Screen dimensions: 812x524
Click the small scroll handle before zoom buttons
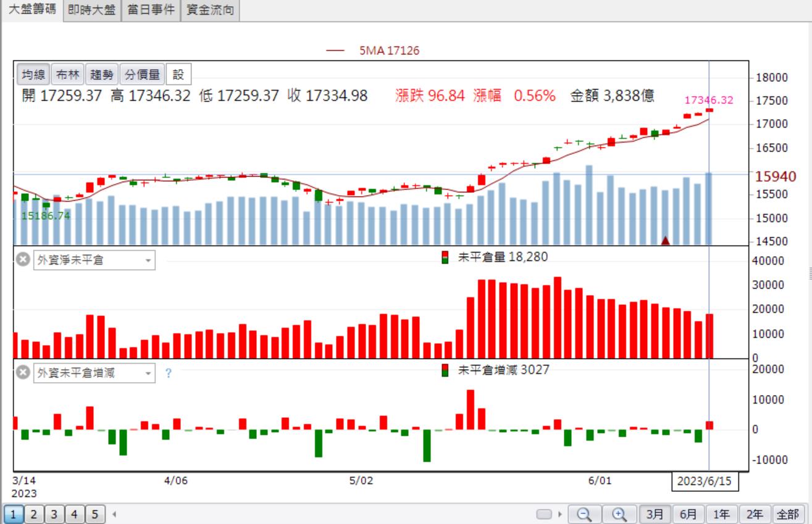pos(543,514)
